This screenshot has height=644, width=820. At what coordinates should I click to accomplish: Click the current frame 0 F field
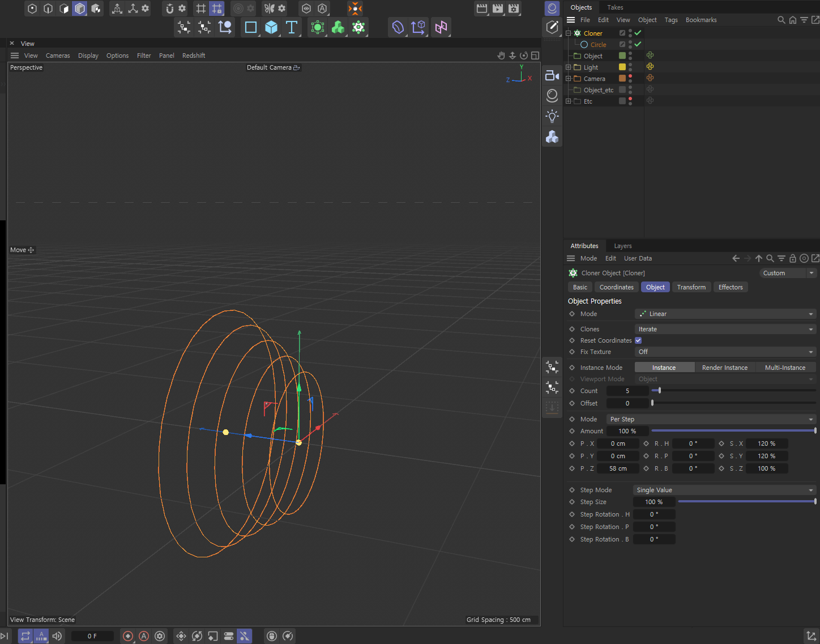pyautogui.click(x=92, y=636)
